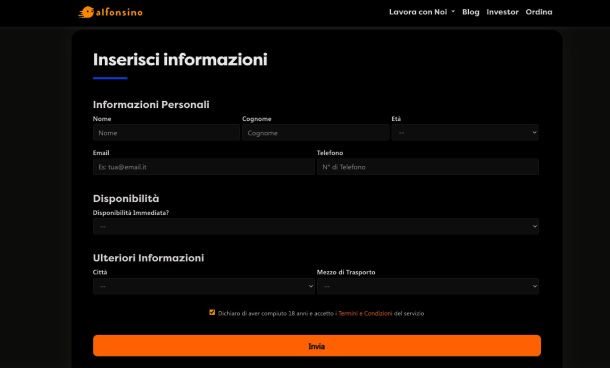
Task: Open the Termini e Condizioni link
Action: coord(365,314)
